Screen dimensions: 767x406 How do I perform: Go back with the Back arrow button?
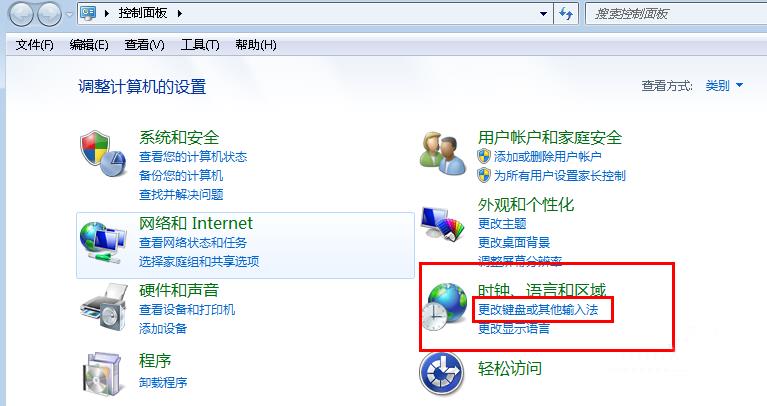[21, 14]
